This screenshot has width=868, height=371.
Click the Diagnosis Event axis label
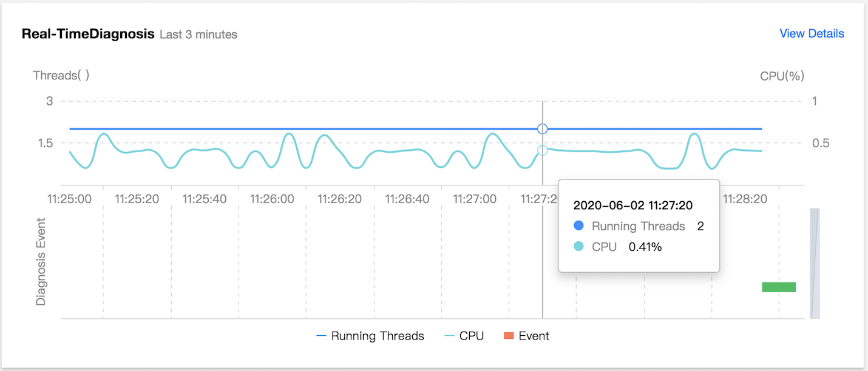(x=41, y=261)
